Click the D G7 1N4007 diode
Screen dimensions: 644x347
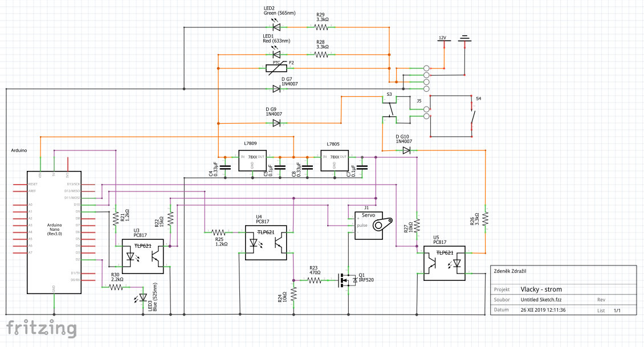276,89
